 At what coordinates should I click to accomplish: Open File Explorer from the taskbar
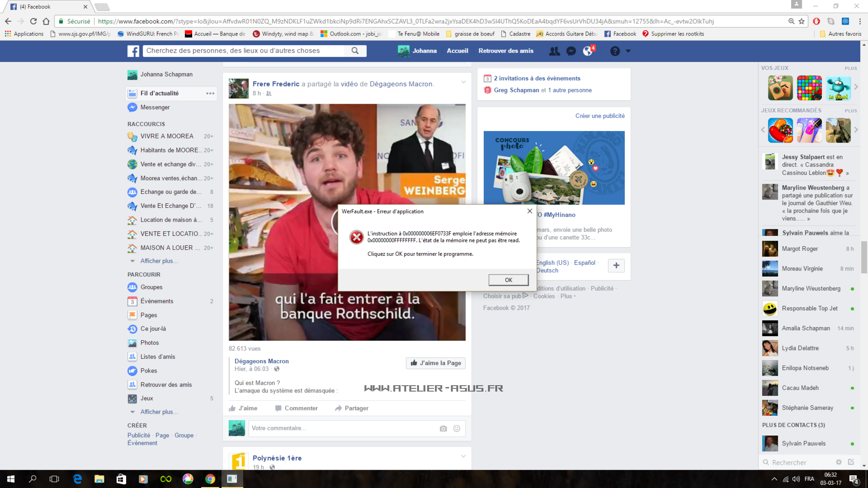coord(99,479)
